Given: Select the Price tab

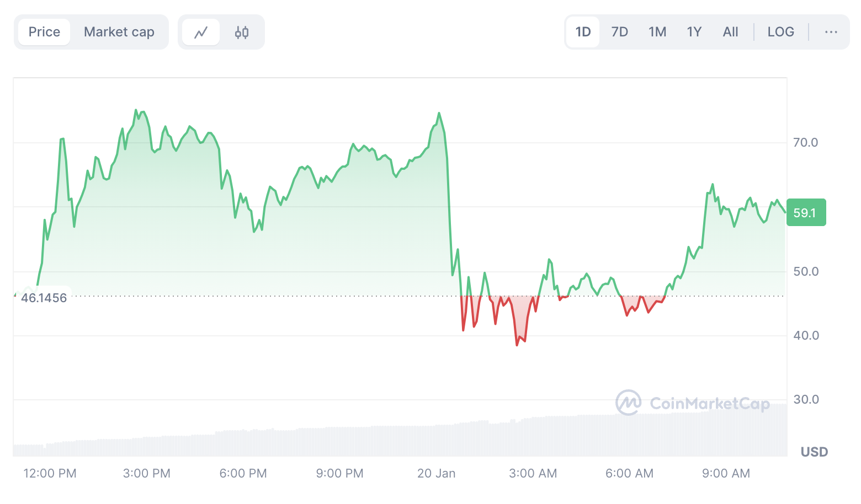Looking at the screenshot, I should point(44,32).
